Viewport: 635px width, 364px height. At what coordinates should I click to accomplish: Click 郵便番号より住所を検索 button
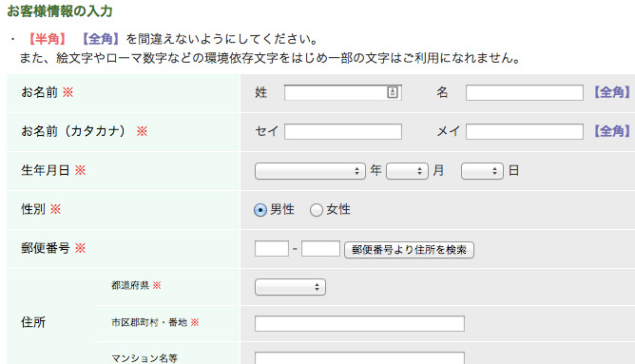click(409, 250)
